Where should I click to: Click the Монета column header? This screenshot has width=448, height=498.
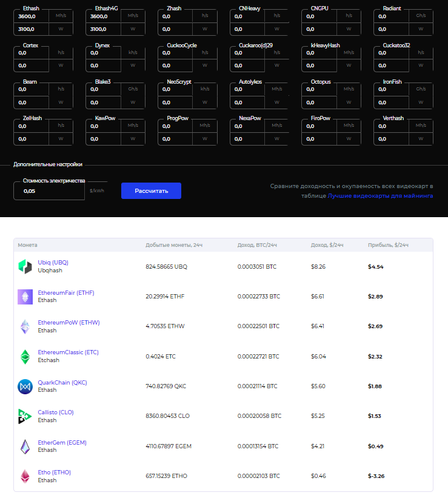coord(27,245)
